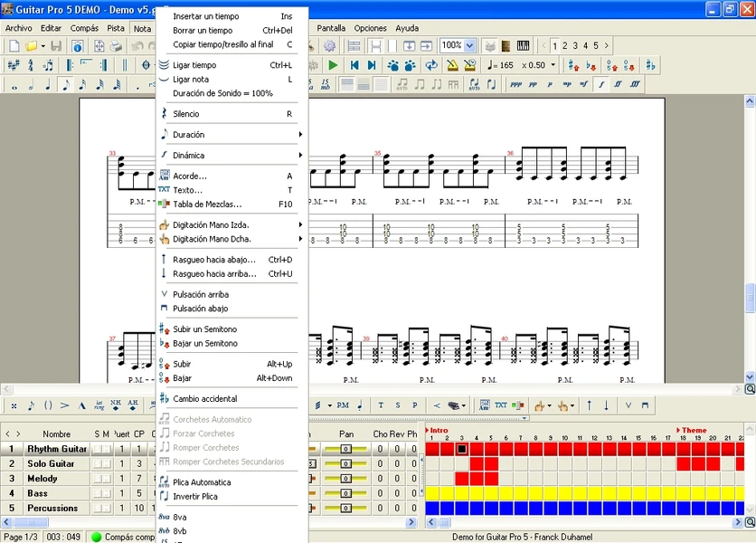Select the sixteenth note duration
This screenshot has height=543, width=756.
click(x=82, y=85)
